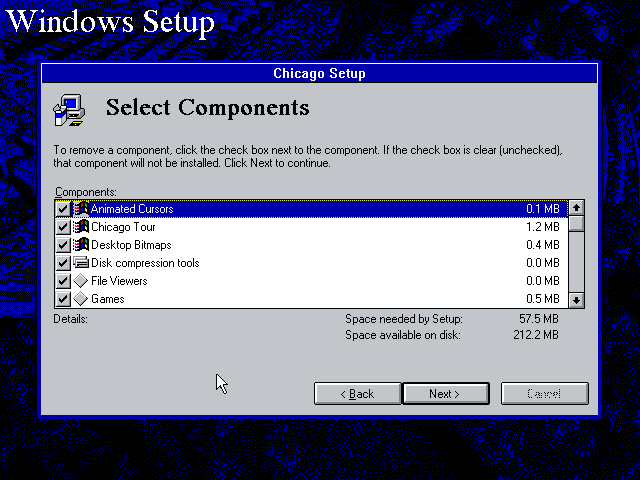The height and width of the screenshot is (480, 640).
Task: Click the Disk compression tools drive icon
Action: tap(81, 262)
